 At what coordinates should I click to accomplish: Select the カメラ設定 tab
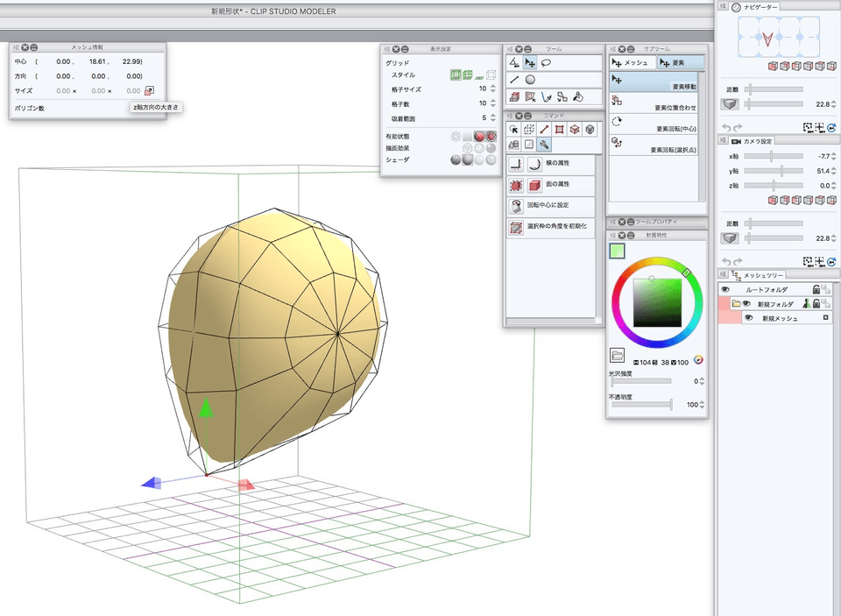752,141
